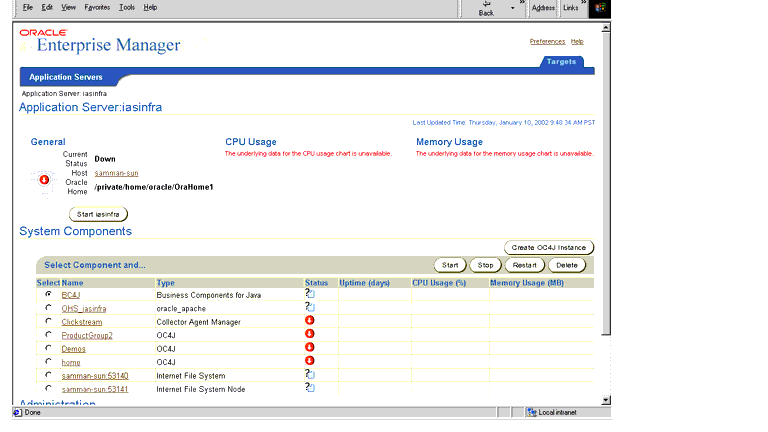Viewport: 768px width, 432px height.
Task: Open the home component link
Action: point(71,362)
